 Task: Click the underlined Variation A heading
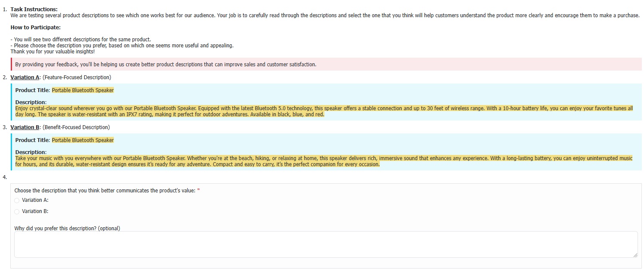[x=25, y=77]
